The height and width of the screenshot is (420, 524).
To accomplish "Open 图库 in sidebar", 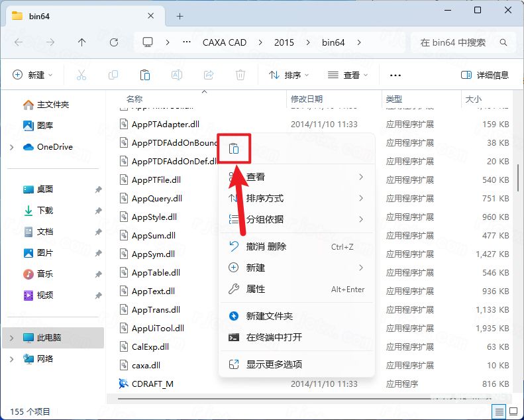I will point(38,126).
